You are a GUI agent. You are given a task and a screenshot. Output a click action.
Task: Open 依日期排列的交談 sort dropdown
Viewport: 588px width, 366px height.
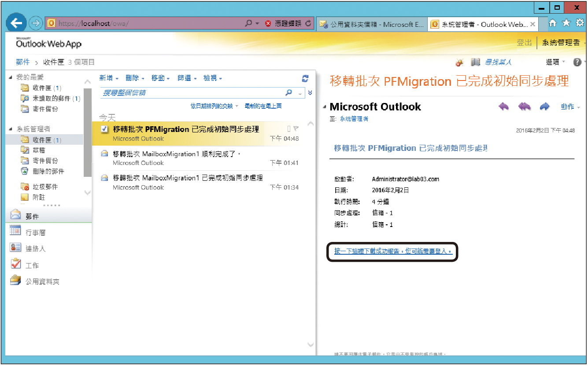(214, 106)
